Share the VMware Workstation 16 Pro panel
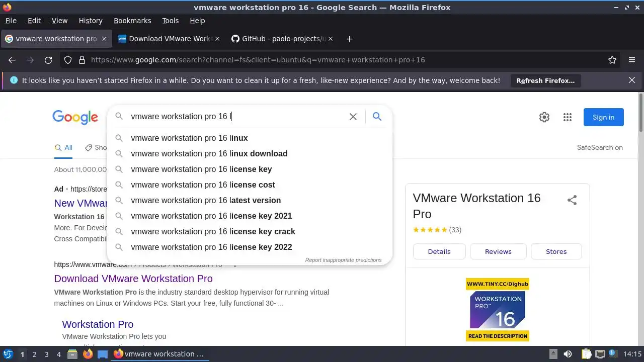644x362 pixels. [572, 200]
